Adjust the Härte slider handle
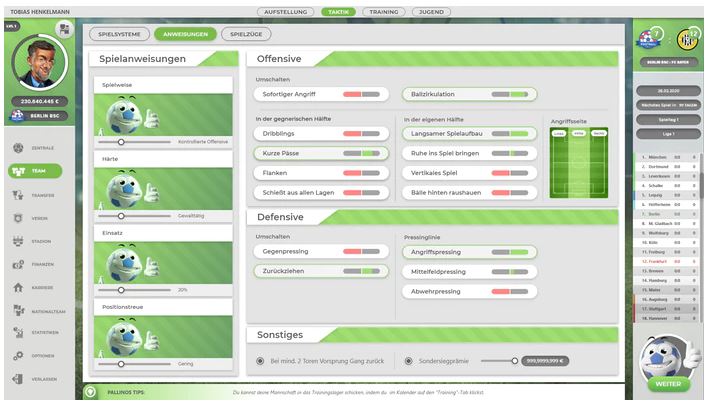 [121, 214]
